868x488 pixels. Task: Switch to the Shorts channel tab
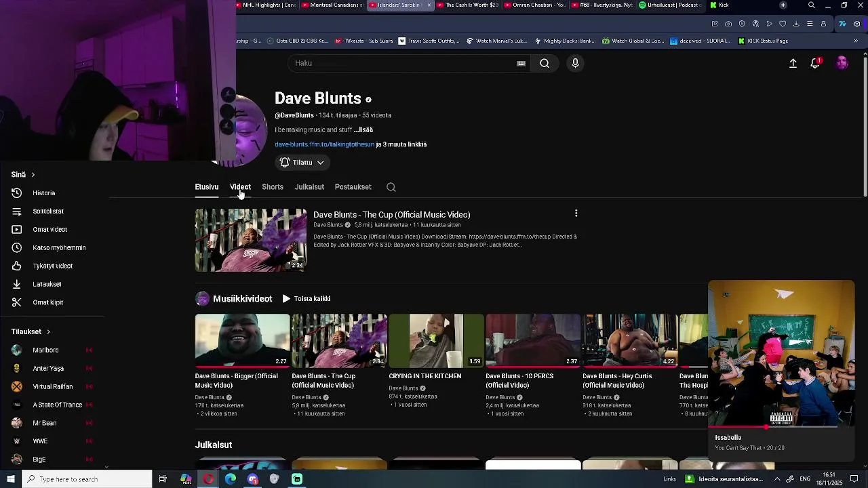click(273, 187)
